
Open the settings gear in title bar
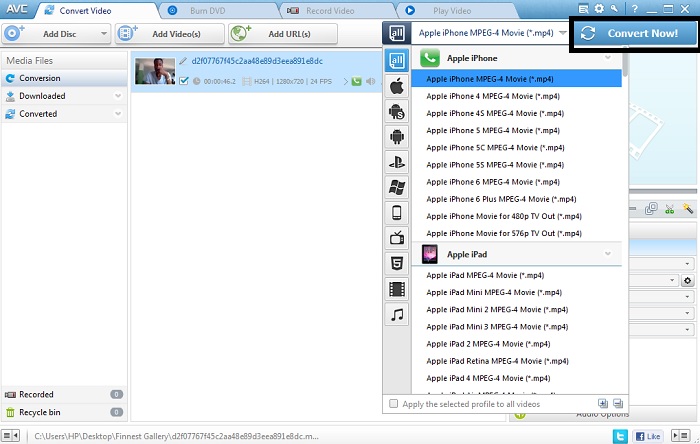coord(599,8)
